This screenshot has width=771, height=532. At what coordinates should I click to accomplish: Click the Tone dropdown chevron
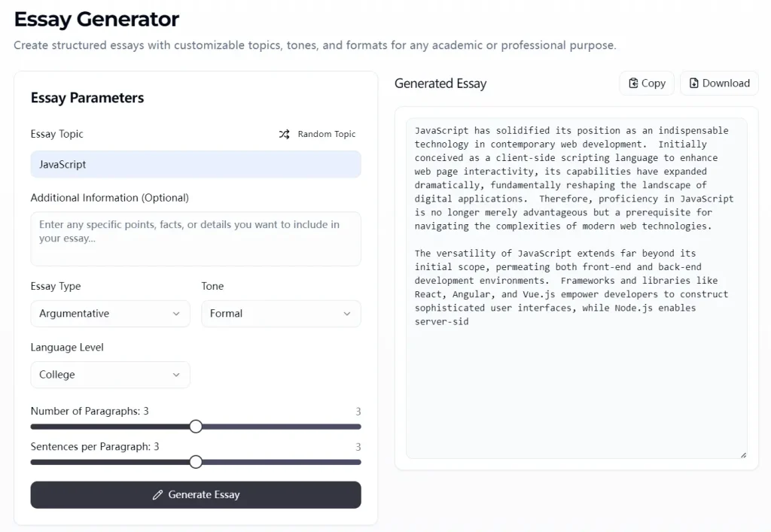coord(346,313)
